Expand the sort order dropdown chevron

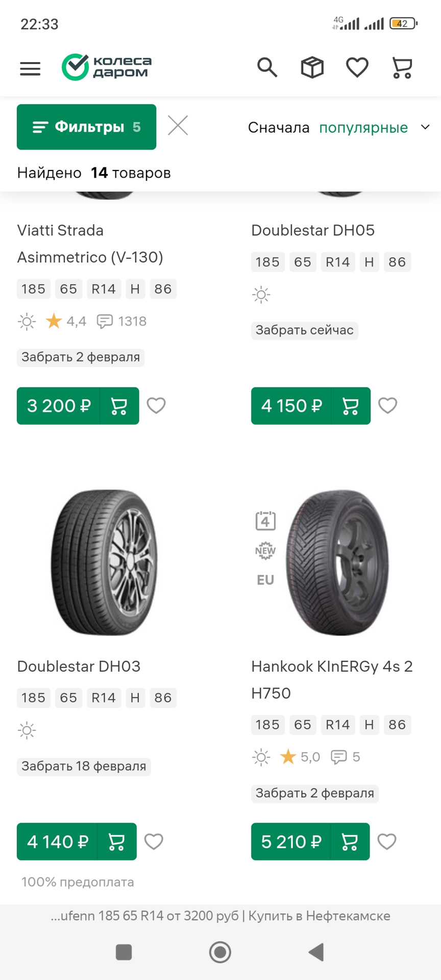[425, 127]
